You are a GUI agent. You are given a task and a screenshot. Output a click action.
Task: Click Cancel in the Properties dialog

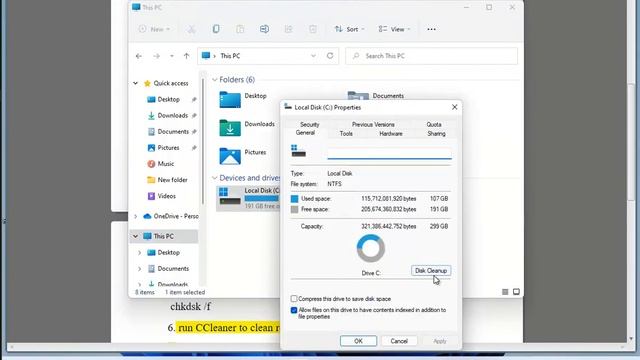click(x=399, y=341)
